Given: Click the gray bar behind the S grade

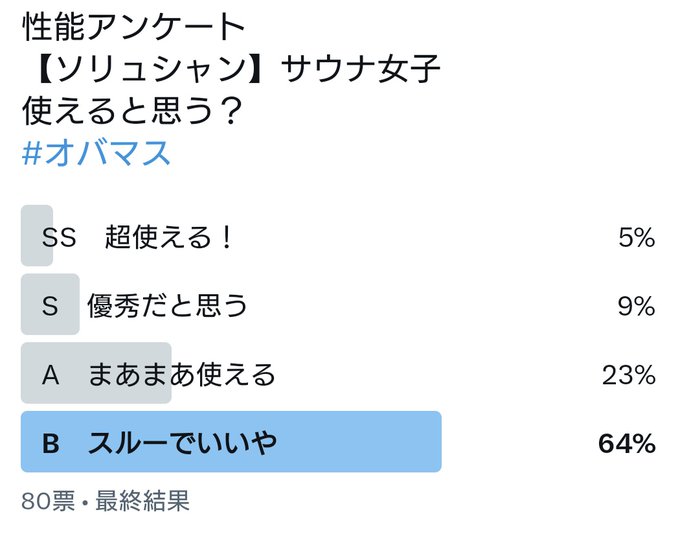Looking at the screenshot, I should click(x=50, y=304).
